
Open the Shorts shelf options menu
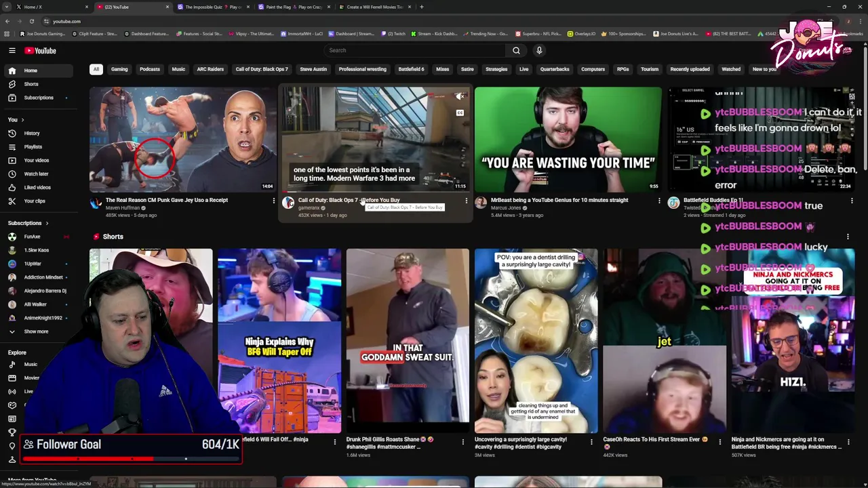tap(848, 237)
